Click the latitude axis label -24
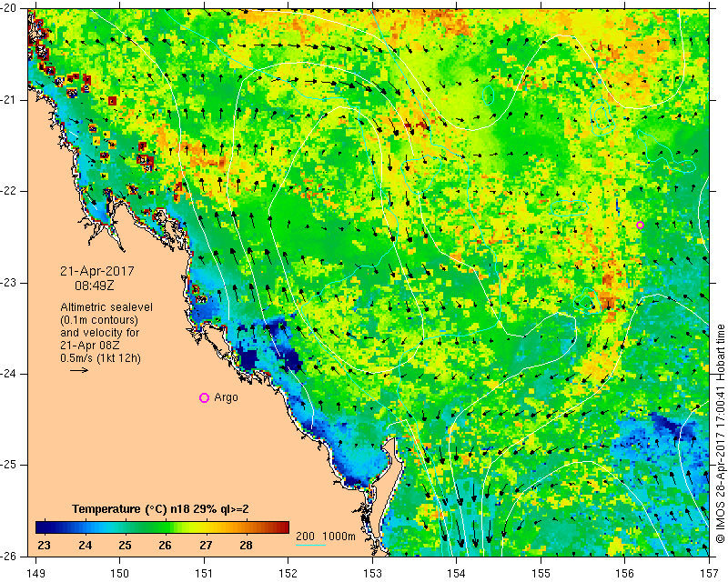Image resolution: width=728 pixels, height=582 pixels. [x=9, y=374]
